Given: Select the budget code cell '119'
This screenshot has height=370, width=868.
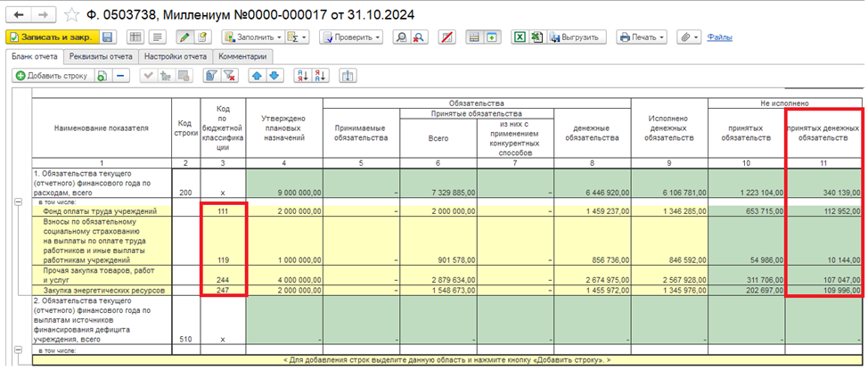Looking at the screenshot, I should point(223,241).
